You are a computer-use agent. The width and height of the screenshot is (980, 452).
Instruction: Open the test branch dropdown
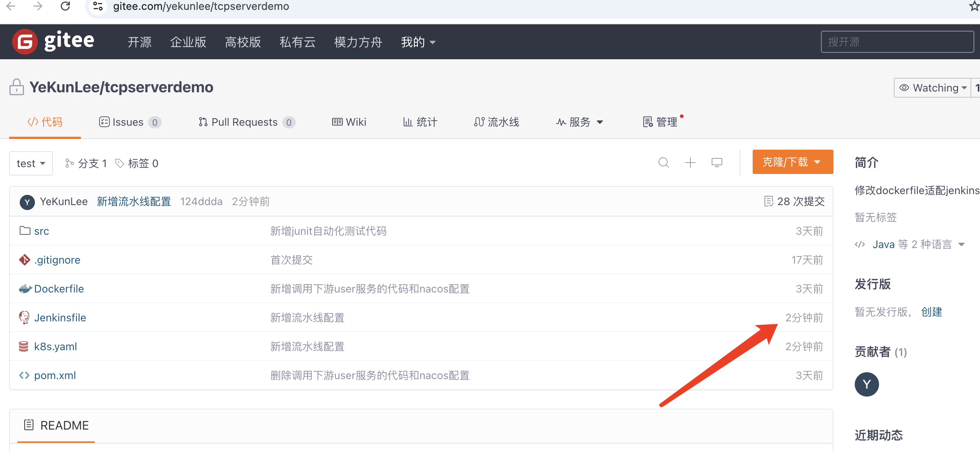(31, 163)
